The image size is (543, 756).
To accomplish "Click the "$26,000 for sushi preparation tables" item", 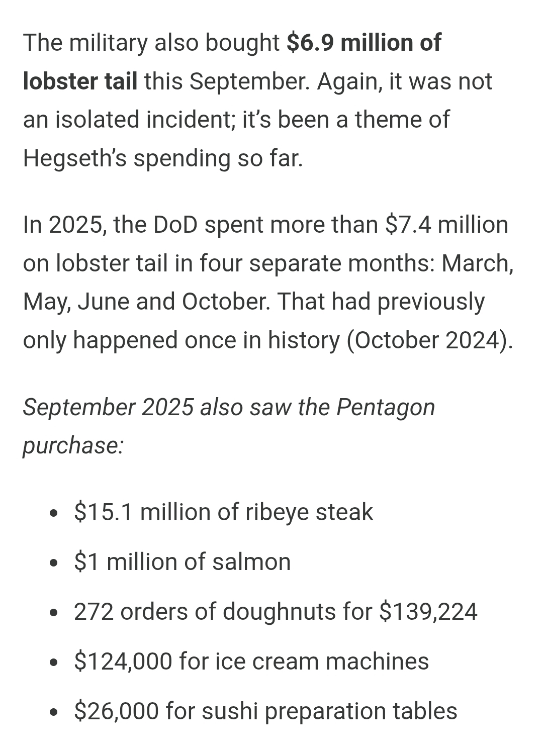I will (265, 711).
